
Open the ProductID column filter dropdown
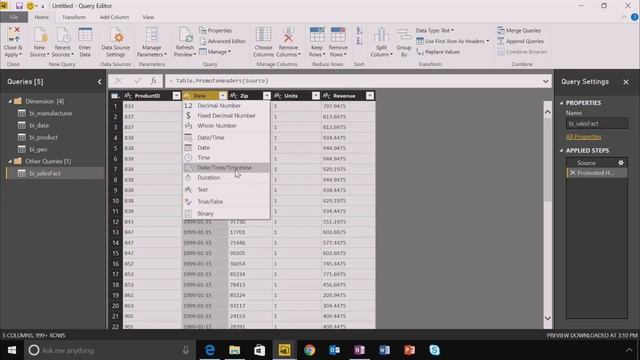(x=176, y=96)
